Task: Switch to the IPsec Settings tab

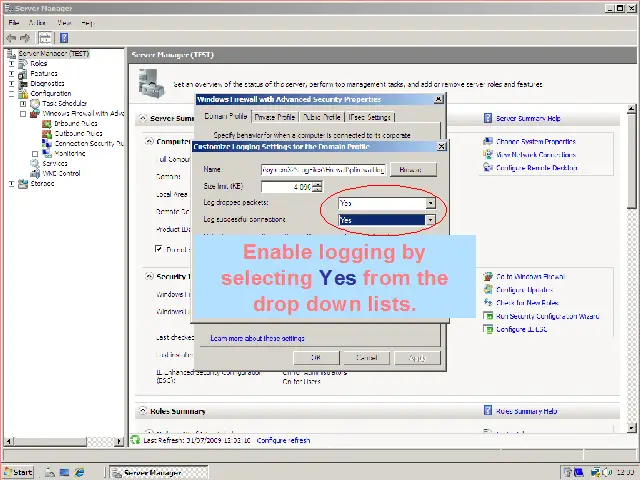Action: pos(370,117)
